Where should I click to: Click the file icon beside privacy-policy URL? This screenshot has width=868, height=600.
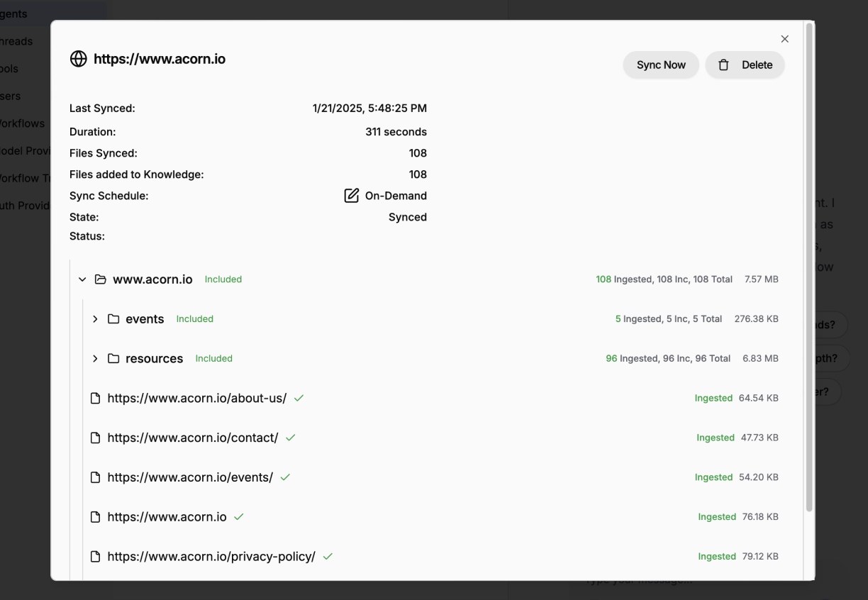click(96, 557)
